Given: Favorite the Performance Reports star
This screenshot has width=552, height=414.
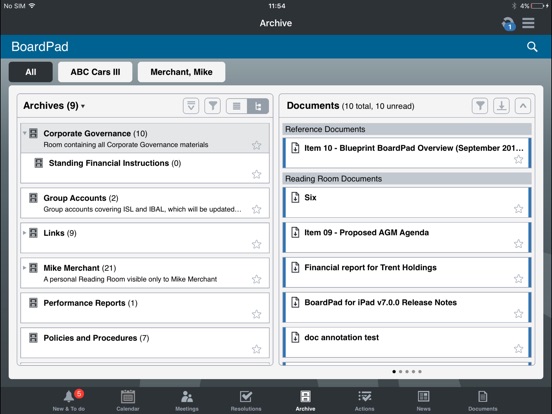Looking at the screenshot, I should 257,314.
